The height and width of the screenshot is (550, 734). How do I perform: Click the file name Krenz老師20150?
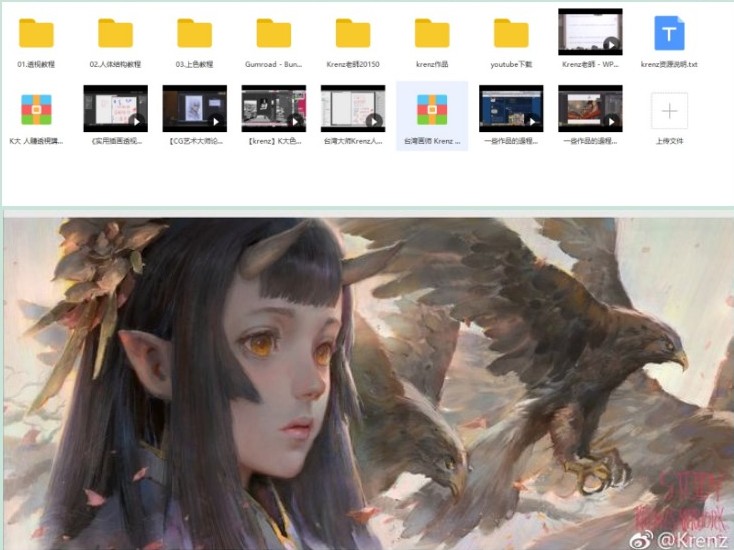click(x=352, y=65)
